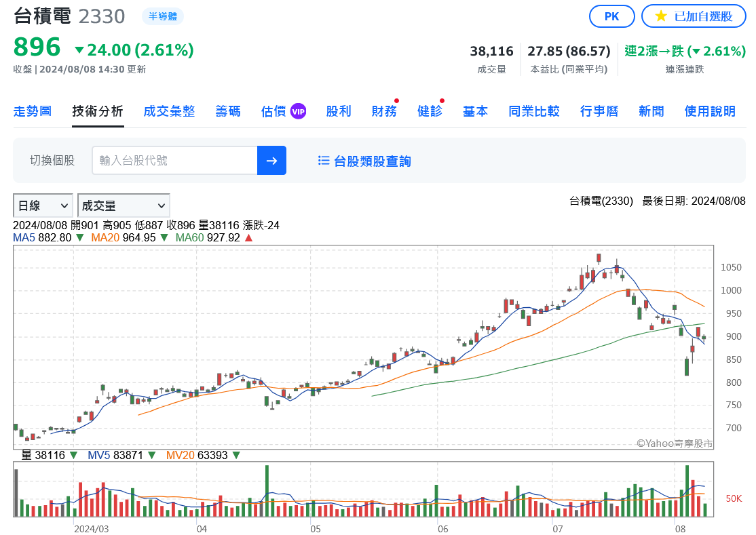Open the 財務 tab

point(384,111)
